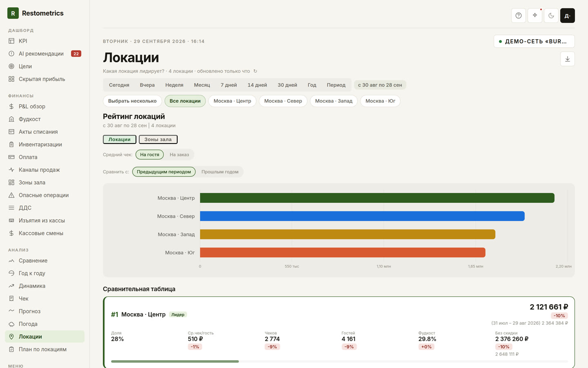Click the ДДС lines icon

[11, 208]
